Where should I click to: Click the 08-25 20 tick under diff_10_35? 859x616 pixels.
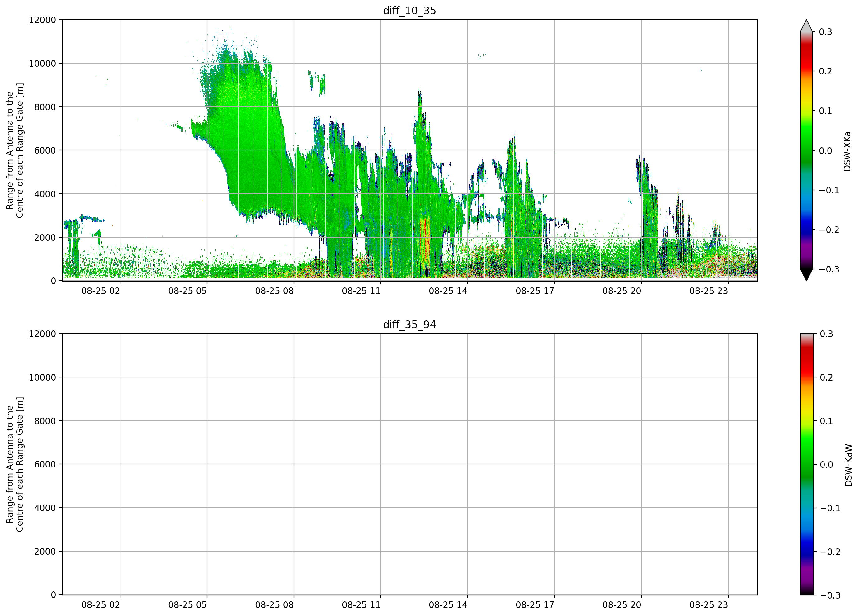tap(622, 291)
